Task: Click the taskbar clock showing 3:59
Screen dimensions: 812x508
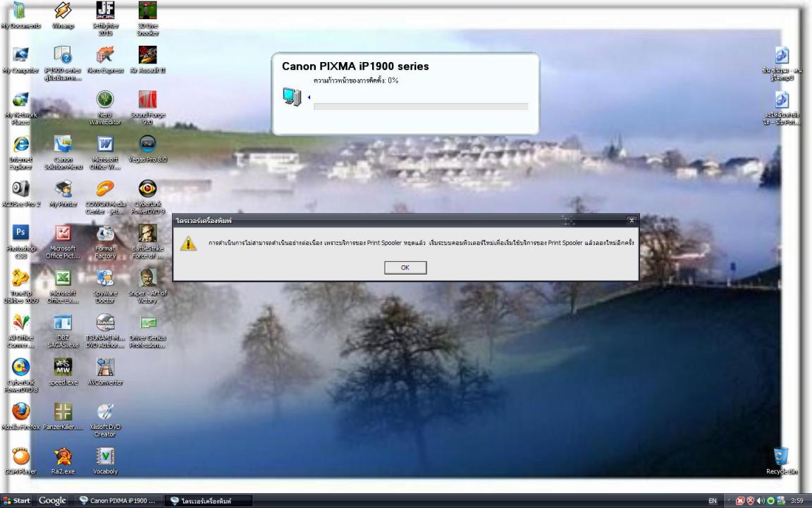Action: click(x=797, y=501)
